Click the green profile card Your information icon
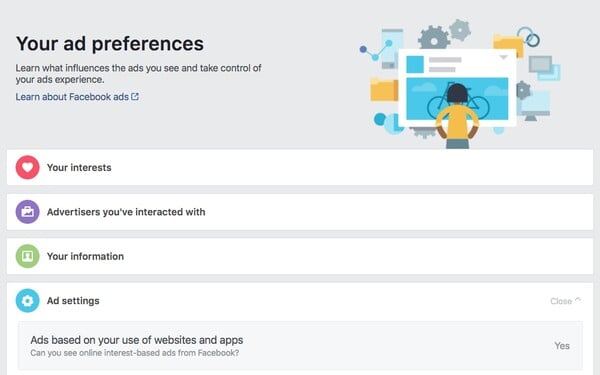Viewport: 600px width, 375px height. coord(27,256)
